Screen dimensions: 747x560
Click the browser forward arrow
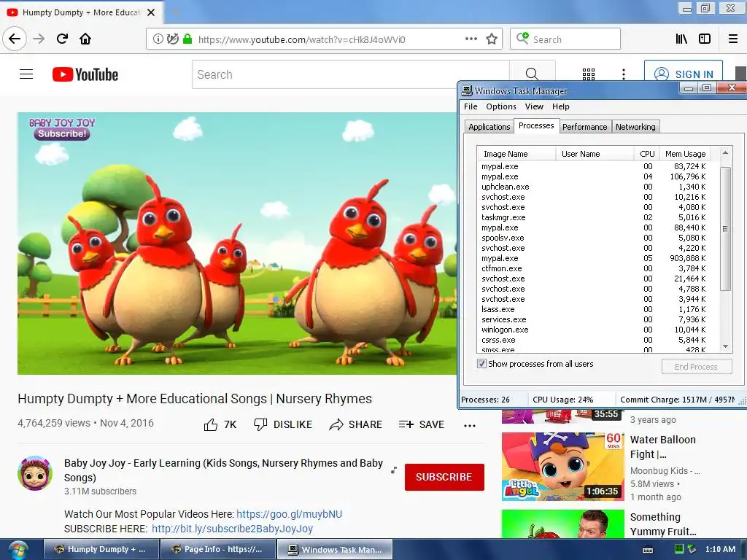pos(39,39)
